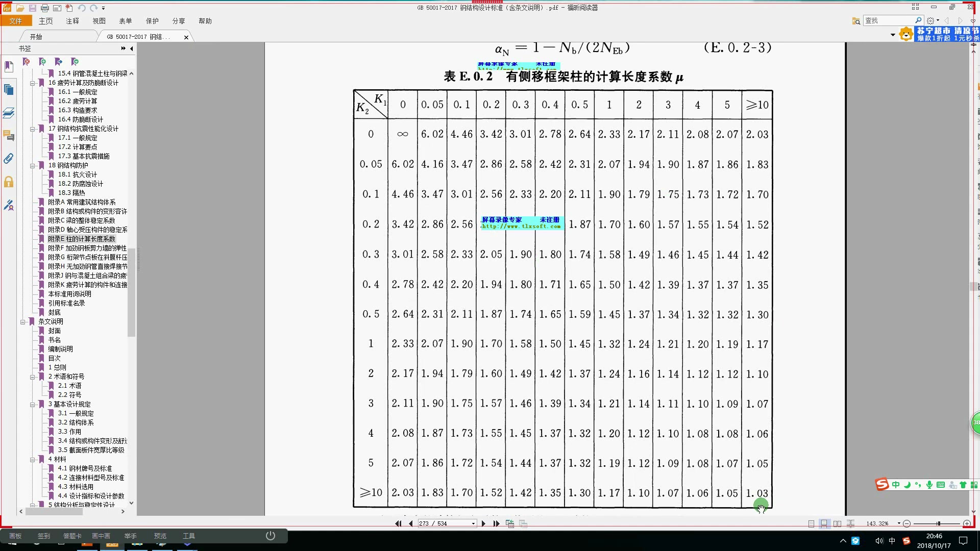The height and width of the screenshot is (551, 980).
Task: Click the Save disk icon
Action: (x=32, y=8)
